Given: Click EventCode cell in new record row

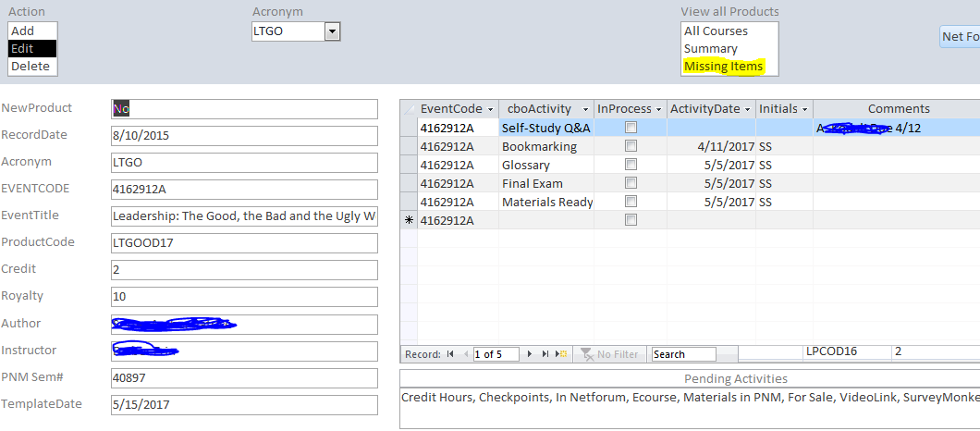Looking at the screenshot, I should (x=459, y=220).
